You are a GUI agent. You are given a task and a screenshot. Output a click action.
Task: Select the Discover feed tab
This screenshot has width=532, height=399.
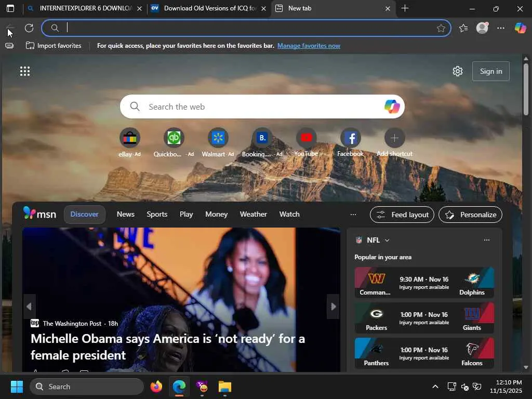coord(85,215)
